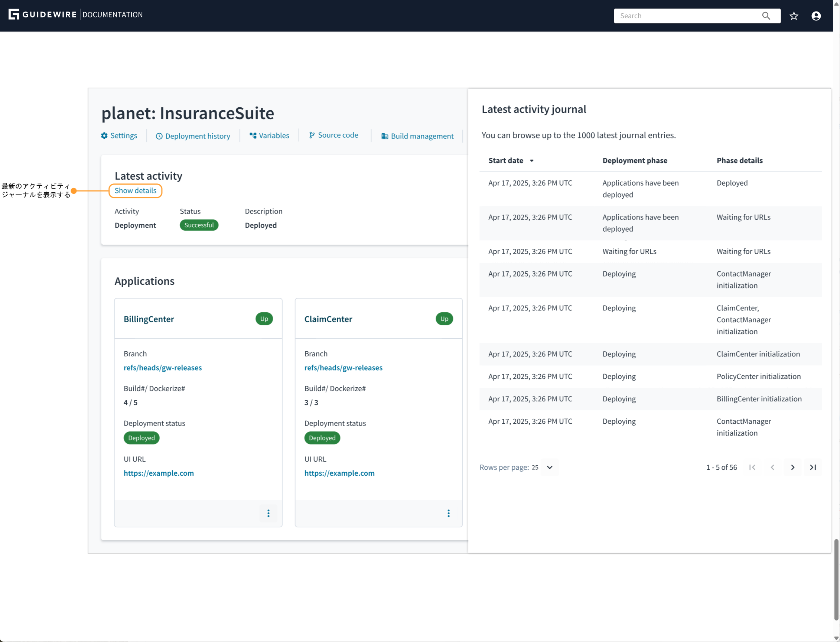Image resolution: width=840 pixels, height=642 pixels.
Task: Click the Show details link
Action: point(135,190)
